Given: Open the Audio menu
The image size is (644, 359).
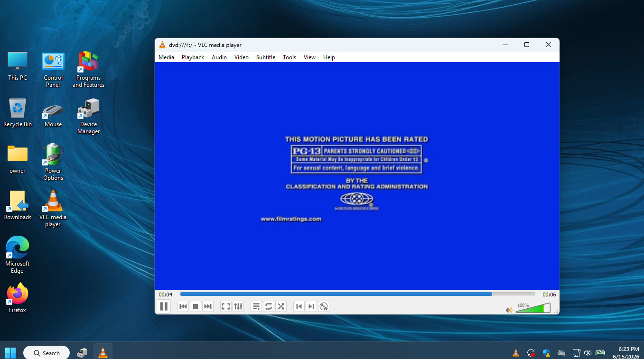Looking at the screenshot, I should 219,57.
